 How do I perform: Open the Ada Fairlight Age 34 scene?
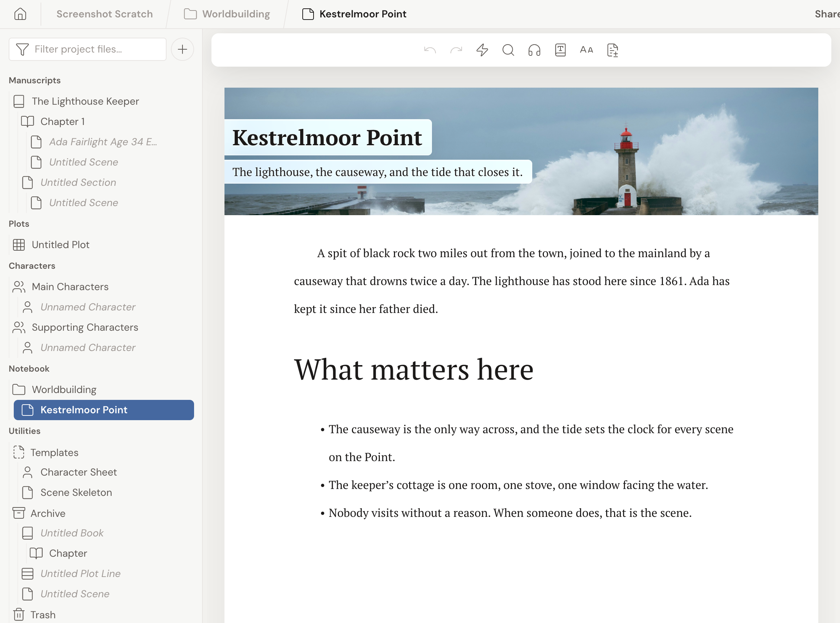tap(103, 142)
